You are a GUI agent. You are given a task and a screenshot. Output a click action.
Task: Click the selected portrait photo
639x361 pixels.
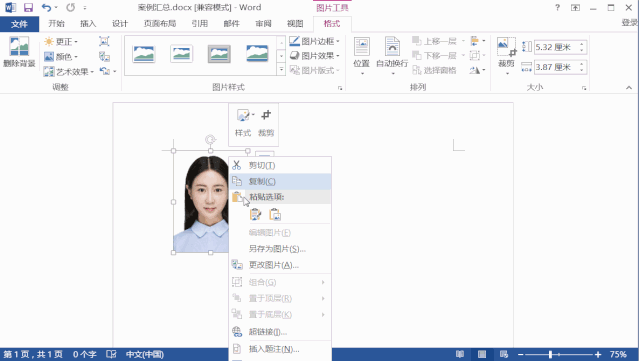[x=201, y=202]
